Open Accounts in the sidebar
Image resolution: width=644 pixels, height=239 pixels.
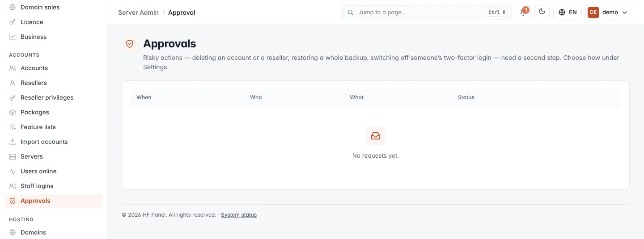(54, 68)
